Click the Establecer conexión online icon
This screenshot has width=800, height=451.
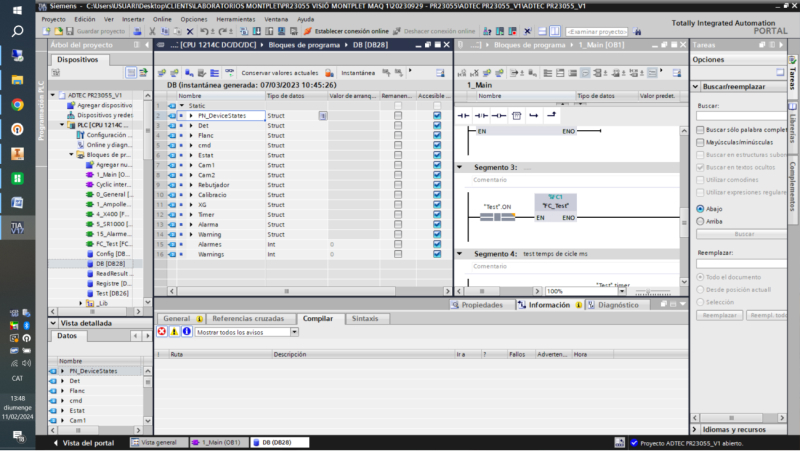point(306,31)
